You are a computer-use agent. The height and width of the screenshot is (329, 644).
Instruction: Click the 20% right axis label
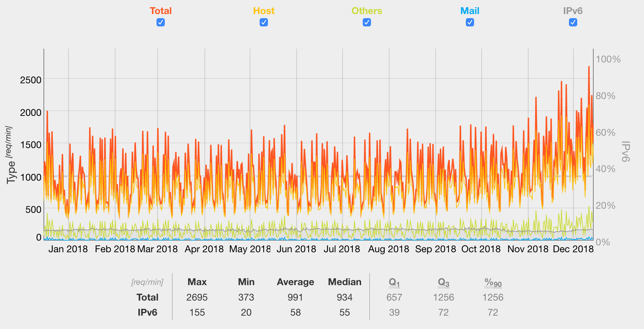[x=606, y=205]
